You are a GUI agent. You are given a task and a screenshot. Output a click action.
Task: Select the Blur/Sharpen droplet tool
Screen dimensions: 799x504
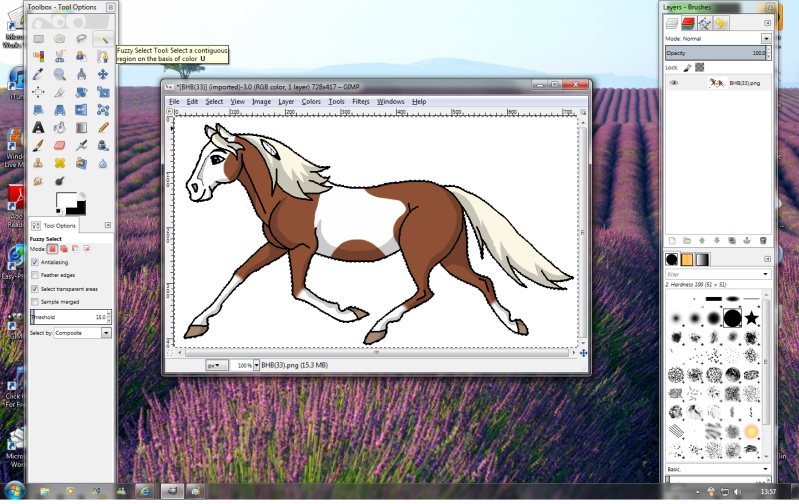tap(103, 163)
